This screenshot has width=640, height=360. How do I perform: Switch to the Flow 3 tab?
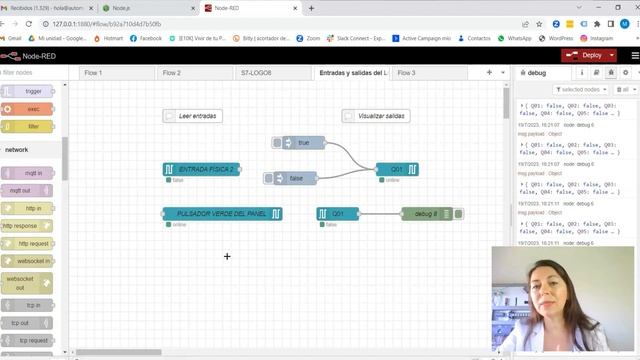[430, 73]
